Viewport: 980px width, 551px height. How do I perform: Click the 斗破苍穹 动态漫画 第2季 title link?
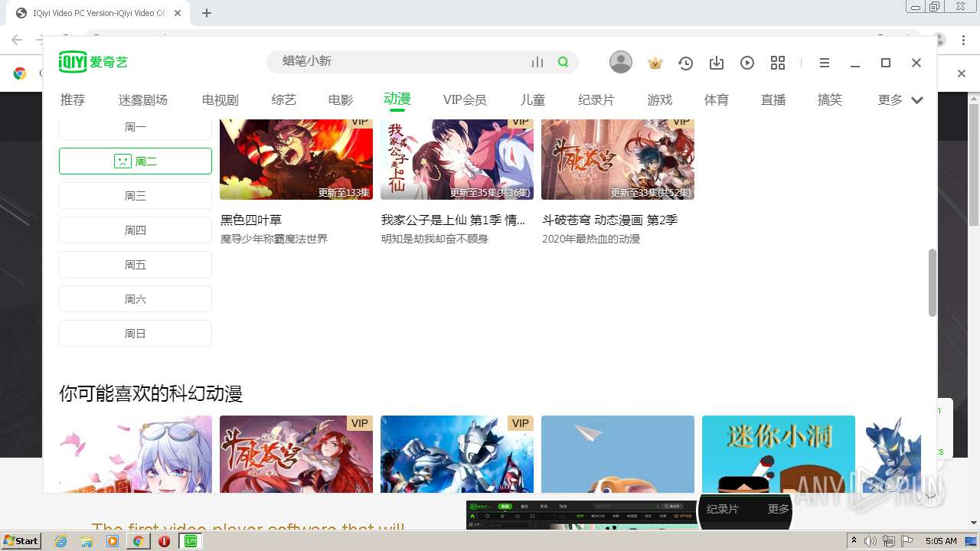click(x=610, y=220)
